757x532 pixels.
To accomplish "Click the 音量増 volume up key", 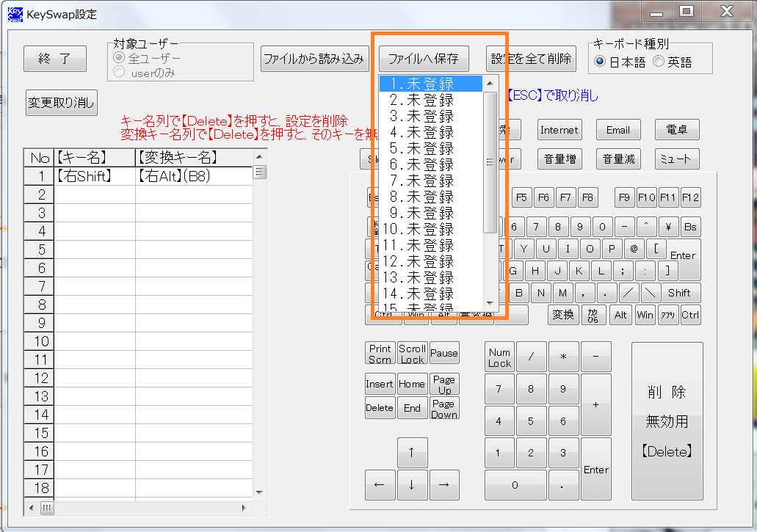I will 559,159.
